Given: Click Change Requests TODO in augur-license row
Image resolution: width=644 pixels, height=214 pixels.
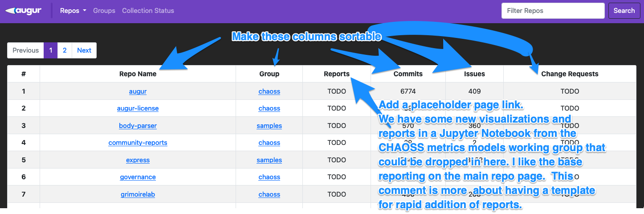Looking at the screenshot, I should tap(570, 108).
